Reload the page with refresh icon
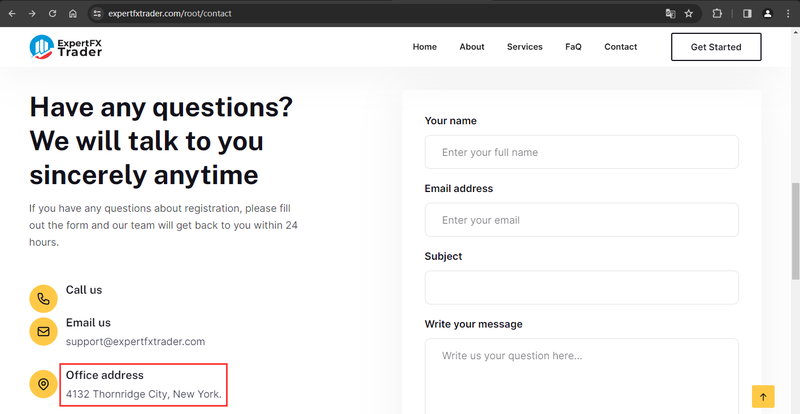 tap(53, 14)
